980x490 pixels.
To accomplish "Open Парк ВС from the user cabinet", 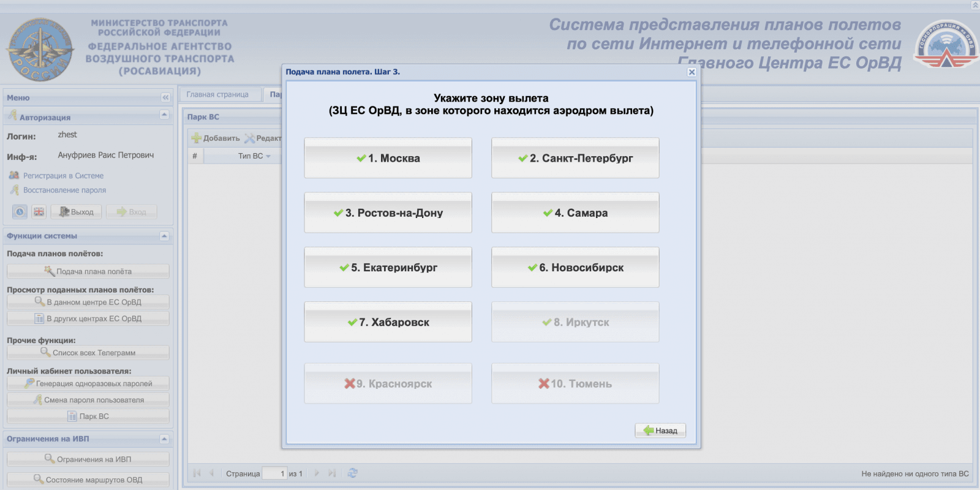I will point(88,417).
